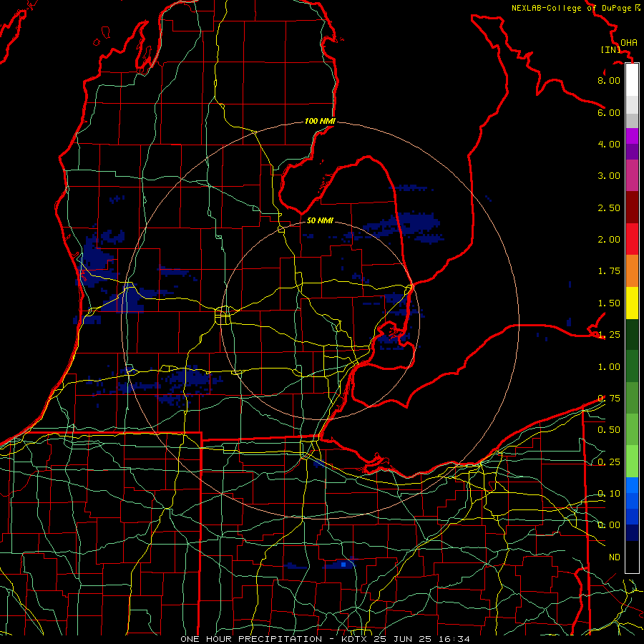Click the 4.00 legend value
644x644 pixels.
609,144
